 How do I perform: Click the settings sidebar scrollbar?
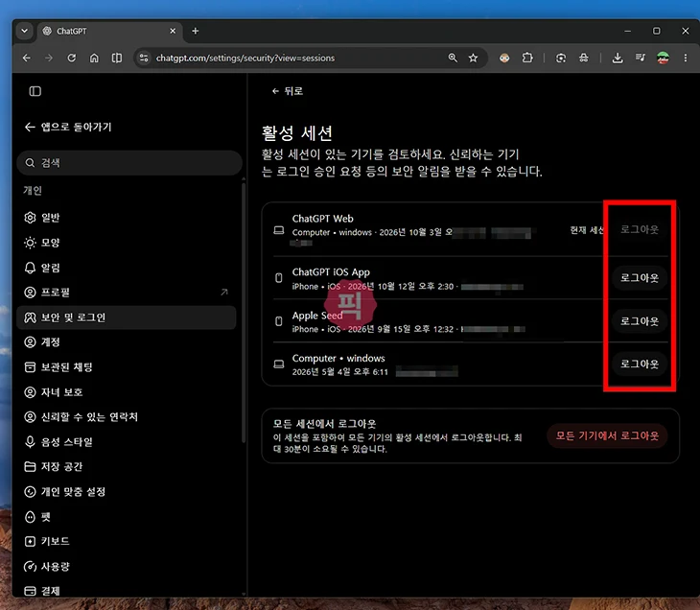coord(244,313)
